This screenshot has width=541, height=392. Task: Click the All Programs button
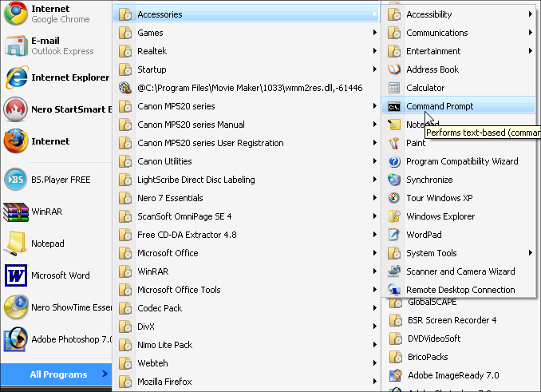56,374
